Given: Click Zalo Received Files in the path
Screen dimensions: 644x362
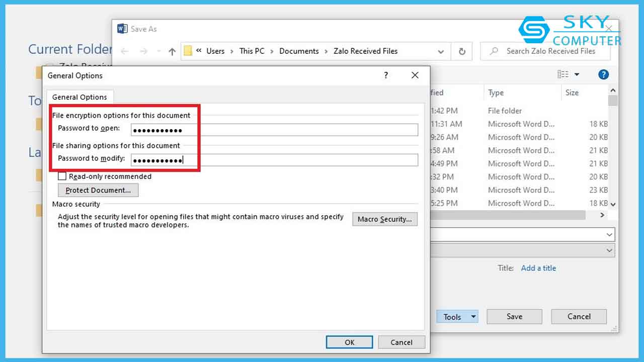Looking at the screenshot, I should coord(365,51).
